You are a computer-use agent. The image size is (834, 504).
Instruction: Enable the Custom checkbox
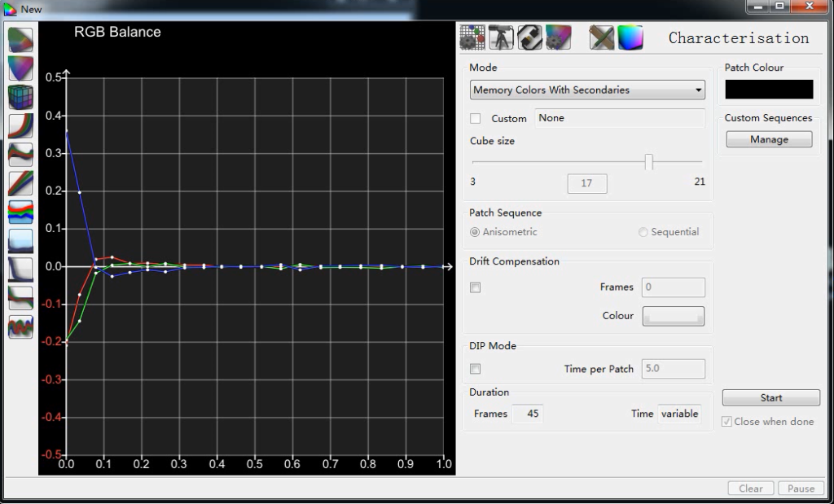[476, 119]
